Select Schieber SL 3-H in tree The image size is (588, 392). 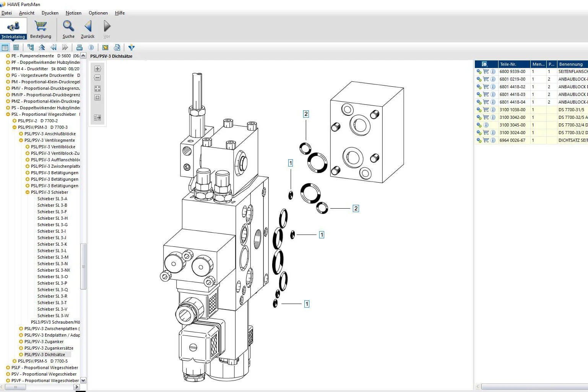[x=52, y=218]
